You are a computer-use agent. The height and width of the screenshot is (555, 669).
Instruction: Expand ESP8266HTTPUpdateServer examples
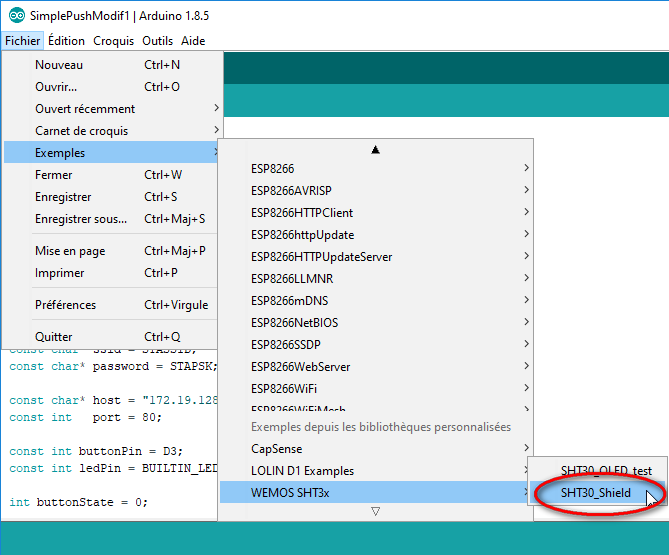(376, 257)
